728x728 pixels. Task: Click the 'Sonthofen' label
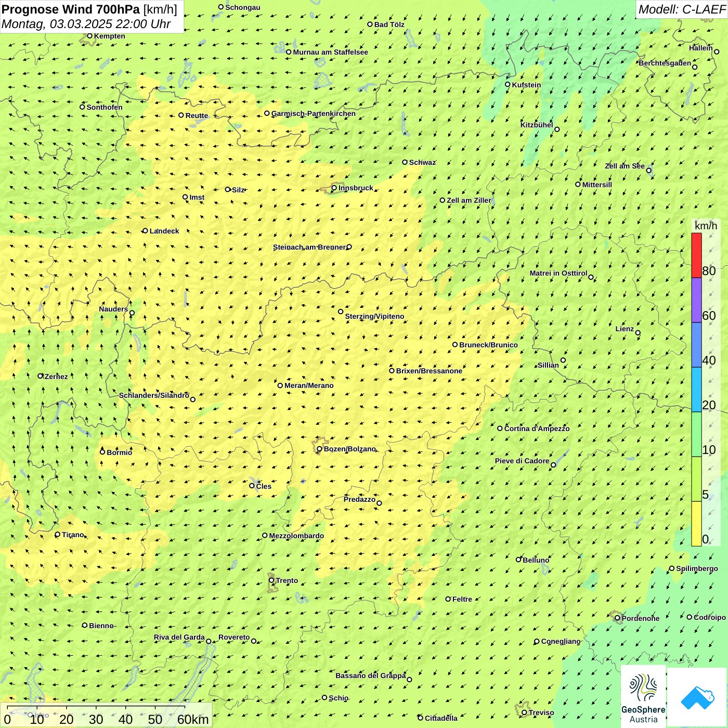tap(105, 107)
